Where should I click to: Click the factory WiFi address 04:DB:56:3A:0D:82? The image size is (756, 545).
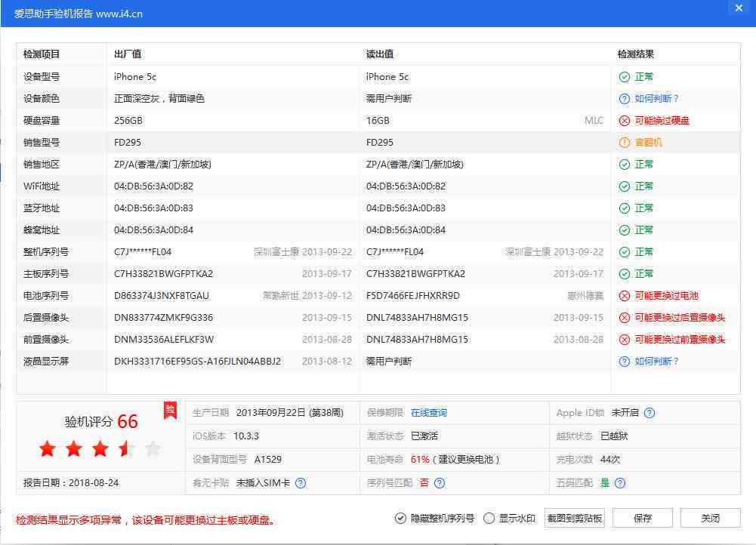pos(154,186)
